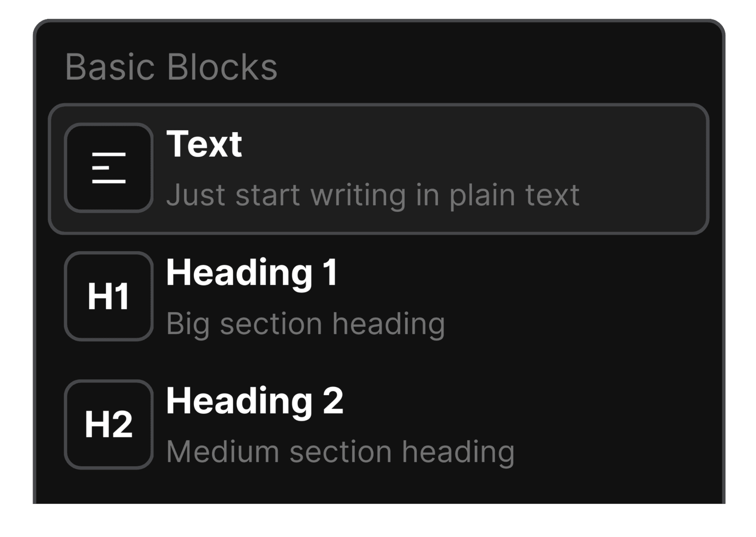Click 'Medium section heading' description
The width and height of the screenshot is (756, 537).
pyautogui.click(x=341, y=452)
